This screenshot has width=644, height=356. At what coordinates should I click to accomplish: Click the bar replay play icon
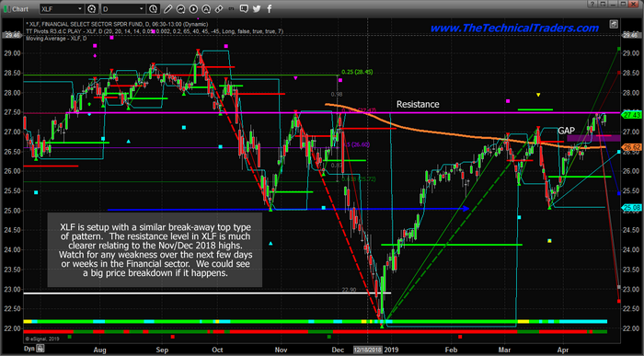click(x=193, y=8)
